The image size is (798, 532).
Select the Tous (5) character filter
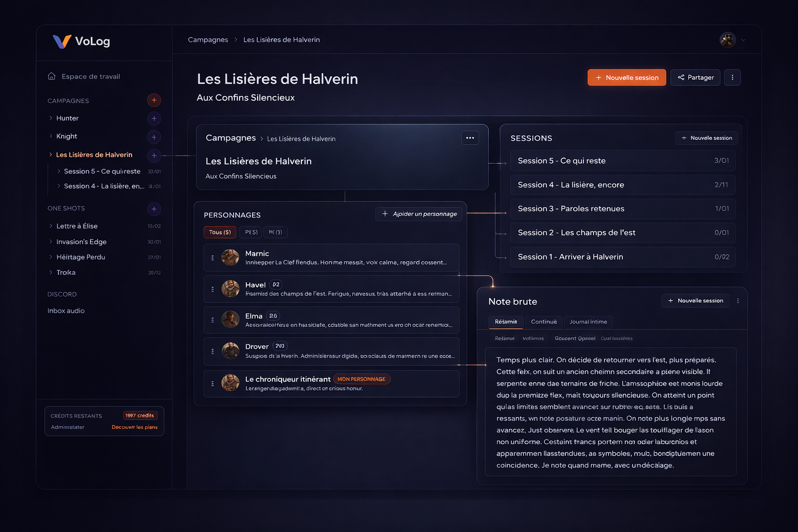coord(220,232)
